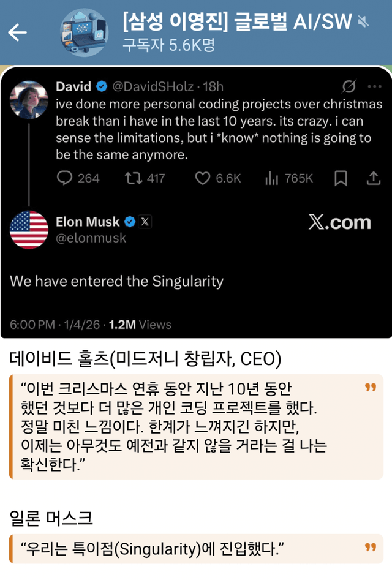Open the channel avatar picture
Screen dimensions: 392x580
(83, 32)
